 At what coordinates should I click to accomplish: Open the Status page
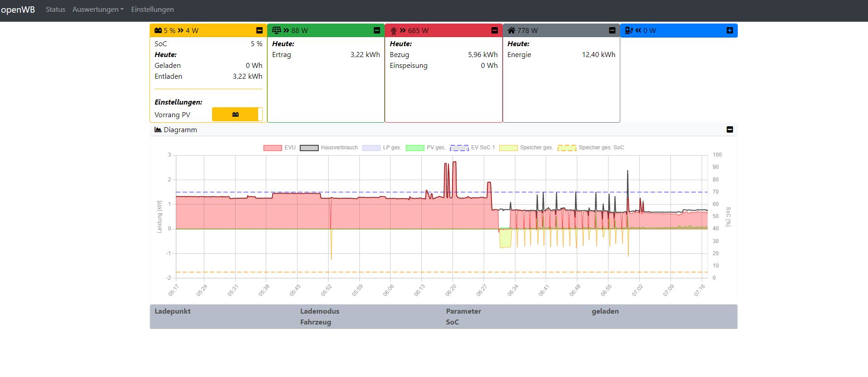55,10
